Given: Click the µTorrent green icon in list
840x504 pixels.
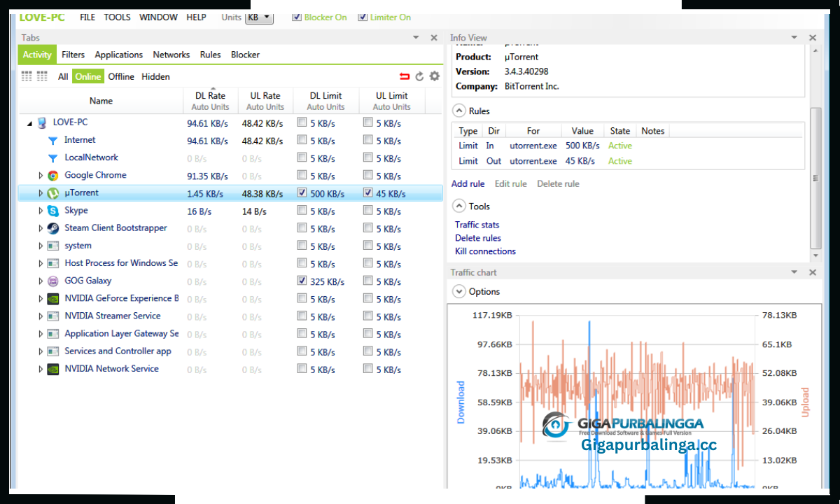Looking at the screenshot, I should tap(52, 193).
